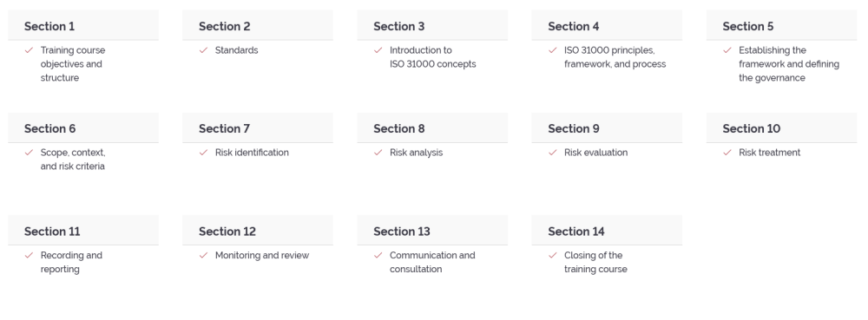The width and height of the screenshot is (868, 320).
Task: Click the checkmark beside Risk analysis
Action: coord(378,153)
